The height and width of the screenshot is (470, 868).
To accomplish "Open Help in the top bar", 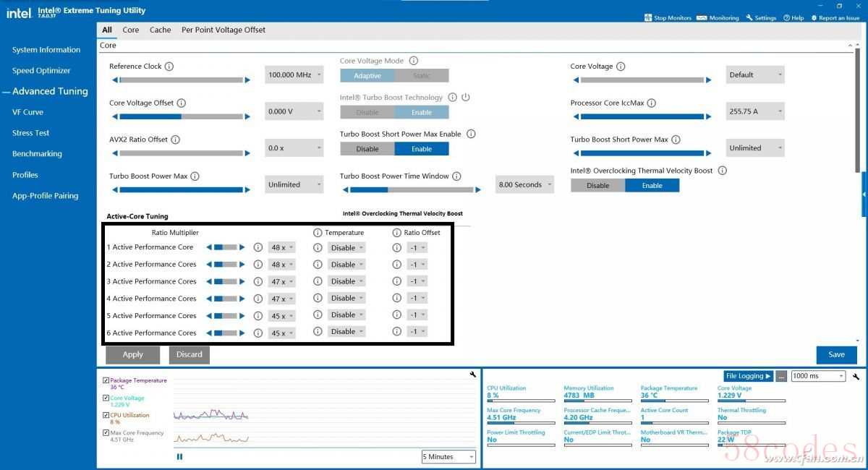I will pos(793,18).
